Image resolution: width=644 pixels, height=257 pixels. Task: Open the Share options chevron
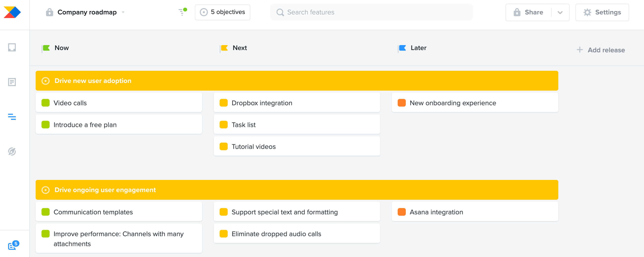coord(560,12)
